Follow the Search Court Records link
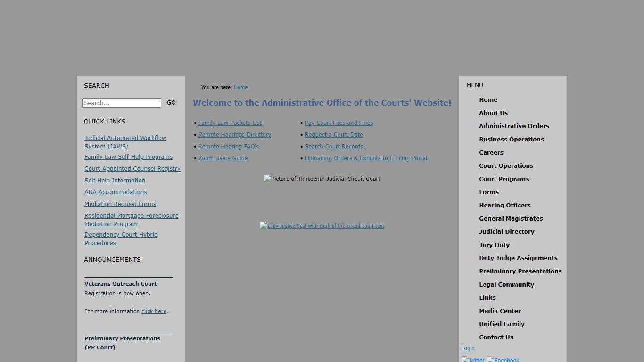The image size is (644, 362). (334, 147)
